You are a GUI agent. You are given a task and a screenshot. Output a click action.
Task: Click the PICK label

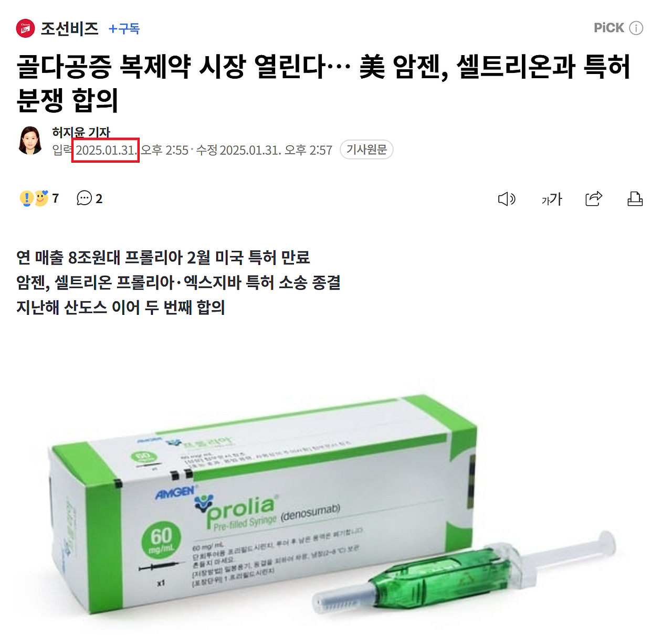609,28
